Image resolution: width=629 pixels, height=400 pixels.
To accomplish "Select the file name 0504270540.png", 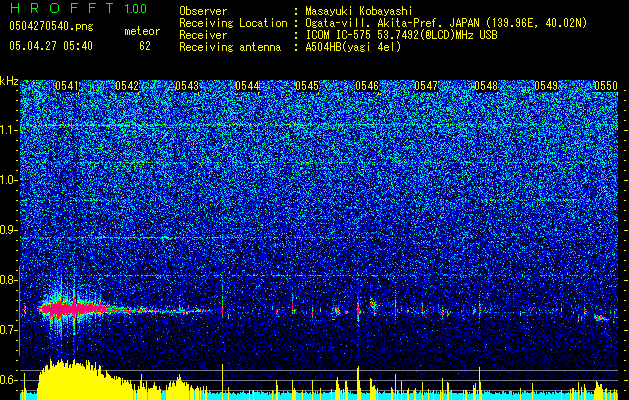I will [x=51, y=26].
